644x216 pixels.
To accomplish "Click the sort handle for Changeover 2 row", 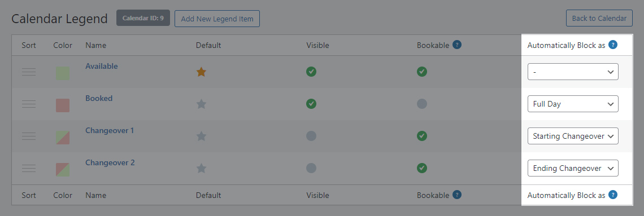I will (x=29, y=168).
